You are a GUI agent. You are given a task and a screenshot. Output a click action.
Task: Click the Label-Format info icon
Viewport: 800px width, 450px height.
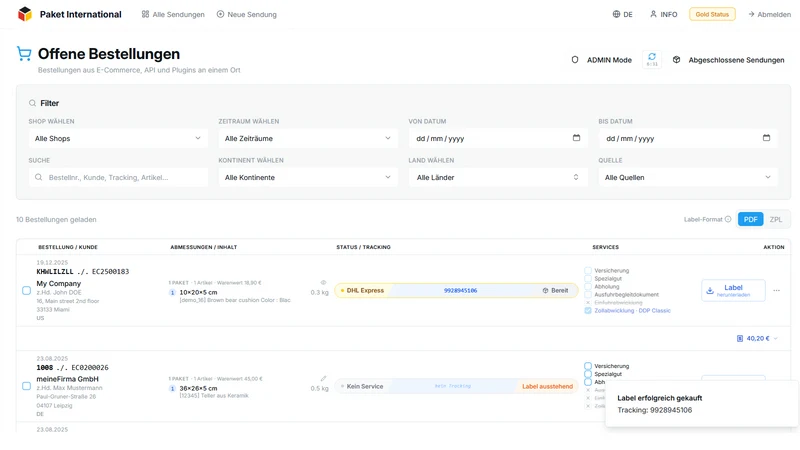click(728, 219)
